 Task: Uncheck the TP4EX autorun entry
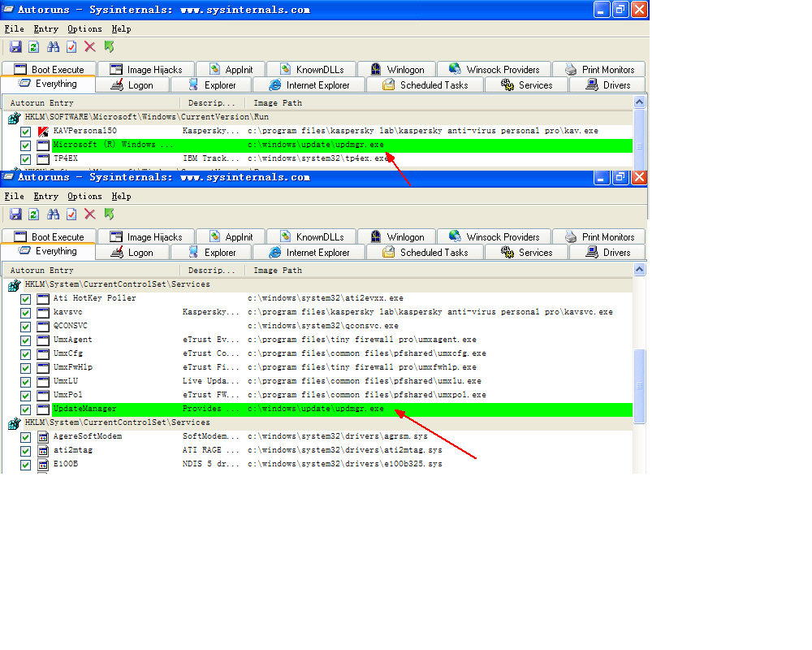(25, 159)
